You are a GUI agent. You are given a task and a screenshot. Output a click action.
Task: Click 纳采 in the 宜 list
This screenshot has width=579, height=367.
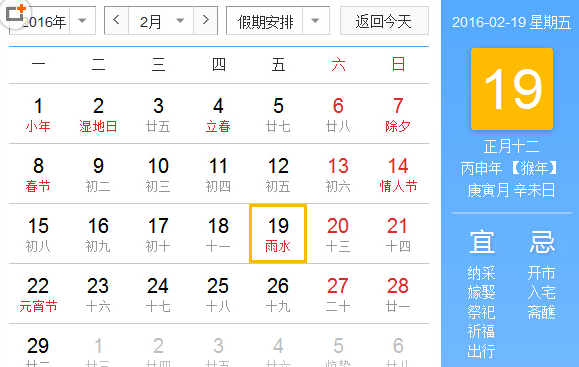(481, 273)
